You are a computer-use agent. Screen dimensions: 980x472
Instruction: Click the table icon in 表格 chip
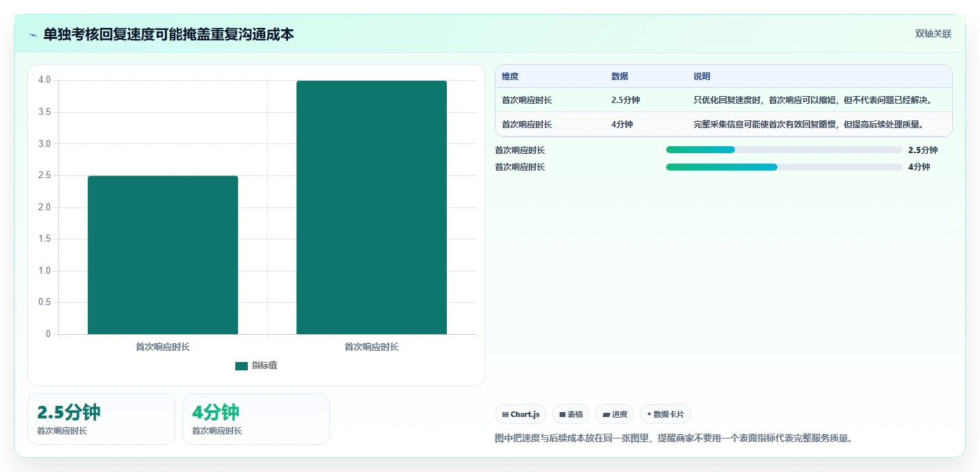pyautogui.click(x=562, y=414)
